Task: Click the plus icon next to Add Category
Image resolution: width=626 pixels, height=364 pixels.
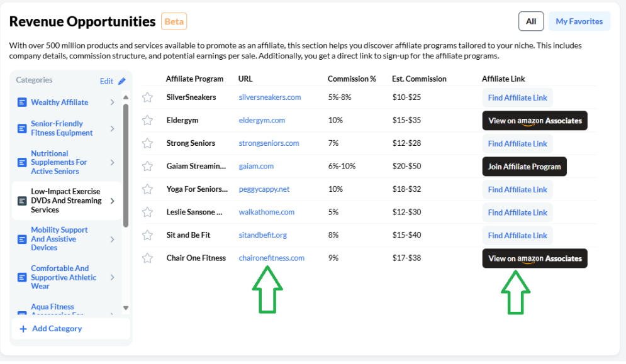Action: (x=23, y=329)
